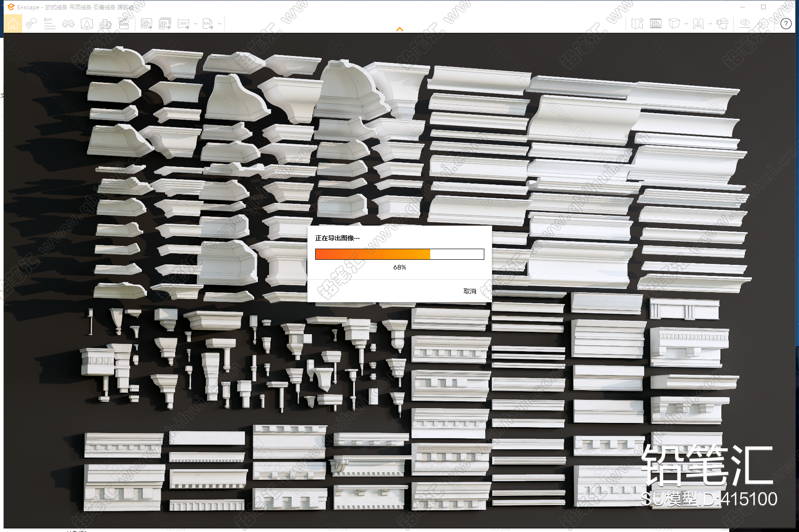Screen dimensions: 799x532
Task: Click the single screenshot export icon
Action: pyautogui.click(x=146, y=24)
